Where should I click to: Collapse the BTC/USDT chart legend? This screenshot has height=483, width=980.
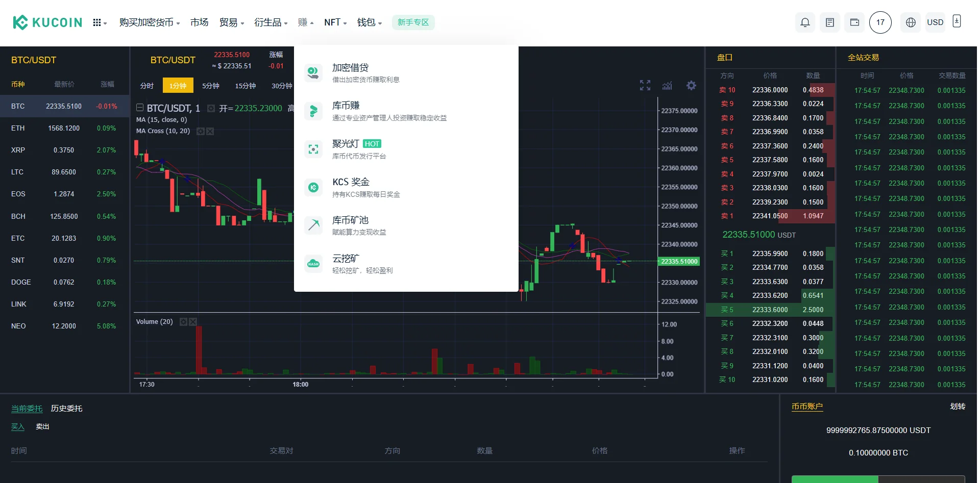(x=140, y=108)
